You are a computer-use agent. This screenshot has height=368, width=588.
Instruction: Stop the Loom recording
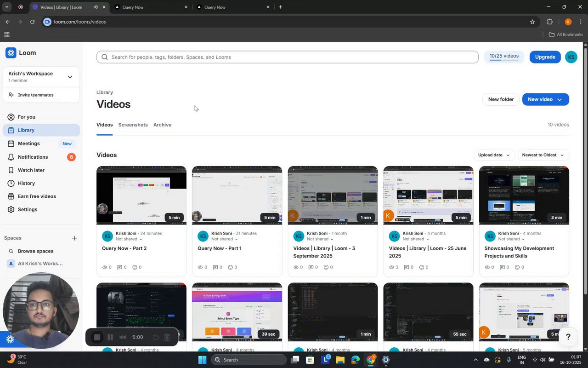[x=97, y=337]
